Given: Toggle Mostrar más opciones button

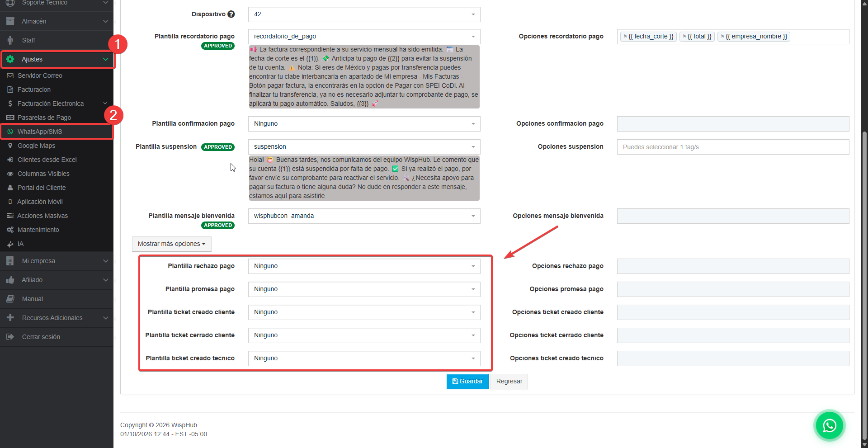Looking at the screenshot, I should 171,244.
